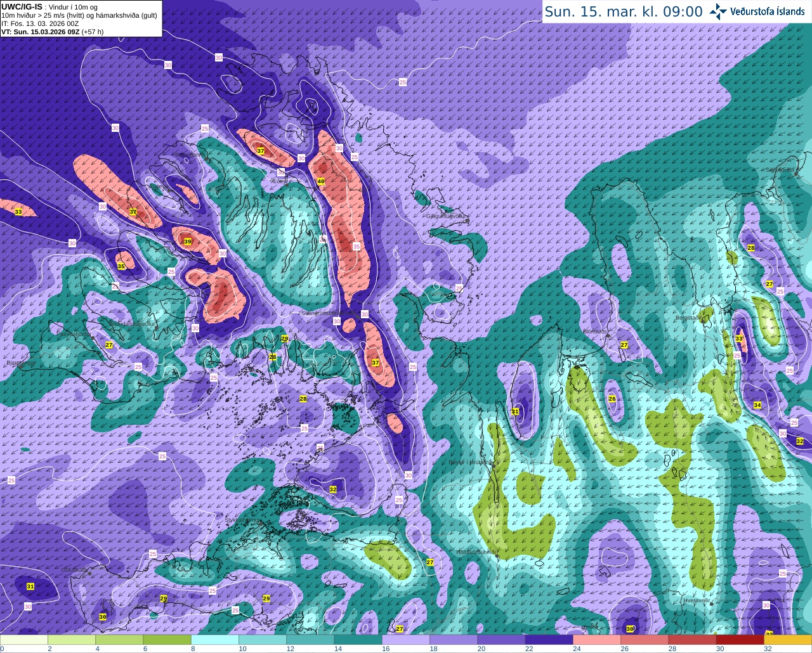Click the olive green 6–8 m/s scale swatch
This screenshot has width=812, height=653.
click(x=167, y=640)
